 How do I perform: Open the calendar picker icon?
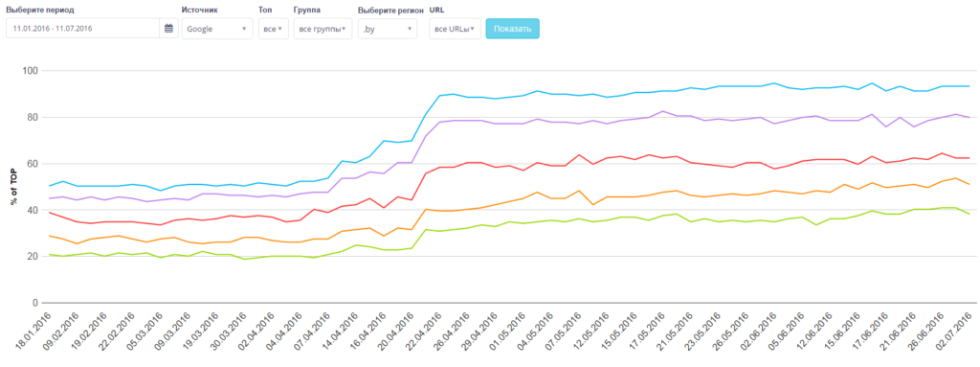[x=168, y=28]
